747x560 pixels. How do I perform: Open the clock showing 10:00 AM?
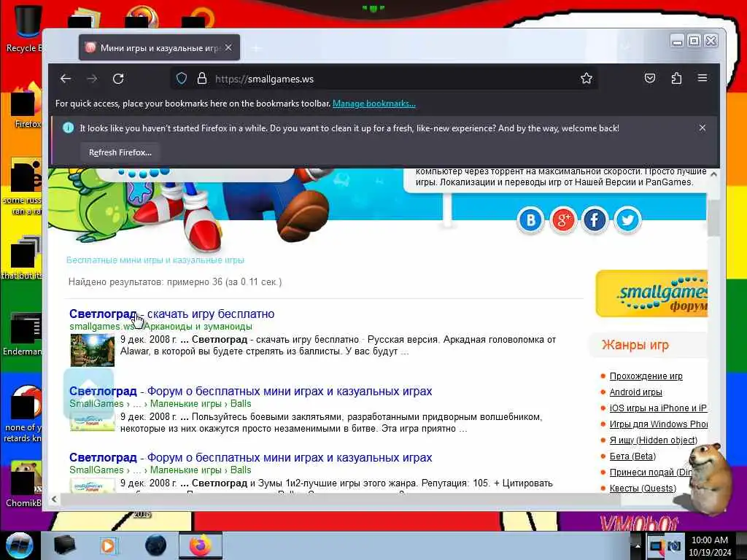pyautogui.click(x=710, y=546)
